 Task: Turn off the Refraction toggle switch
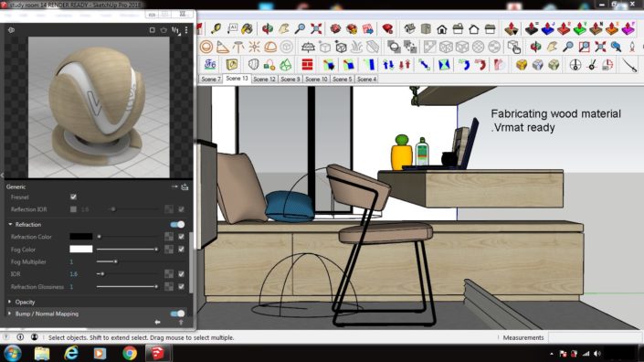coord(177,224)
